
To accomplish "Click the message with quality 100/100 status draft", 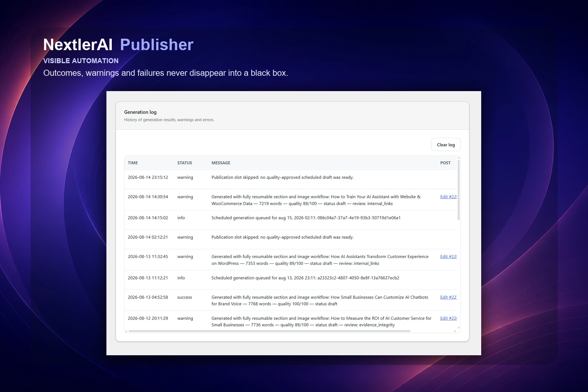I will click(x=320, y=301).
